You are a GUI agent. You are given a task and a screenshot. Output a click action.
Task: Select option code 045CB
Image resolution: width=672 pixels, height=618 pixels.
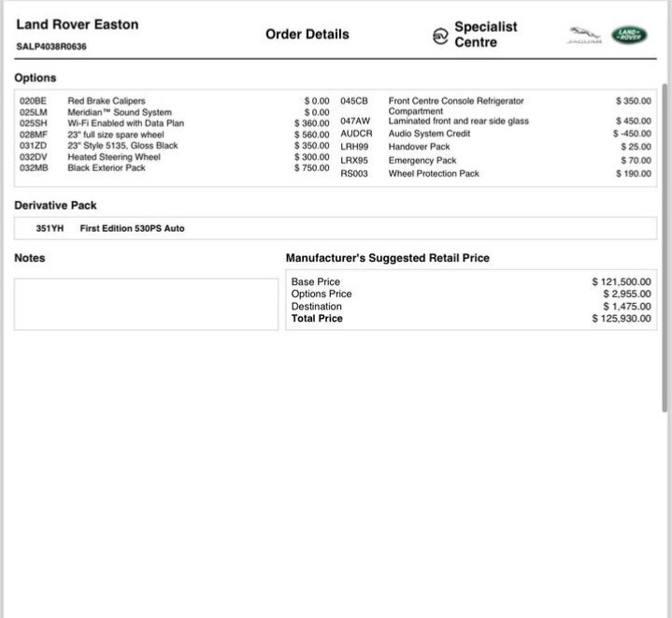pos(354,101)
